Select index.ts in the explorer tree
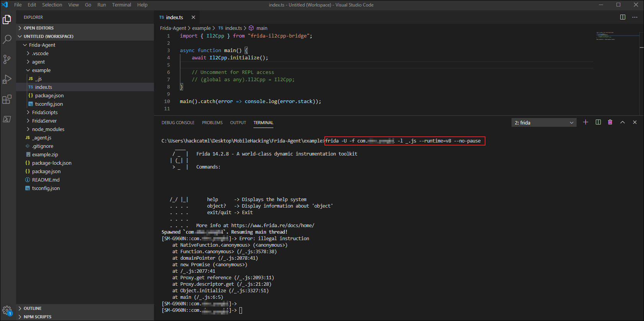The width and height of the screenshot is (644, 321). coord(85,87)
